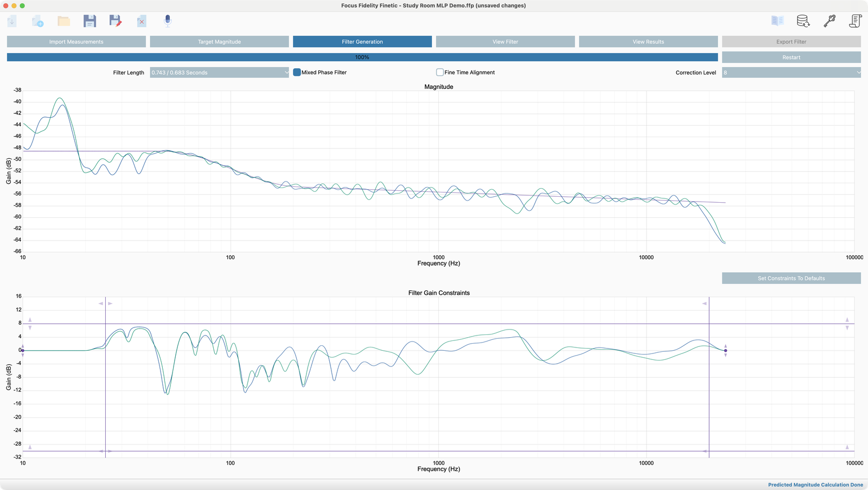Click the left arrow at the high frequency limit top
This screenshot has width=868, height=490.
pos(704,304)
